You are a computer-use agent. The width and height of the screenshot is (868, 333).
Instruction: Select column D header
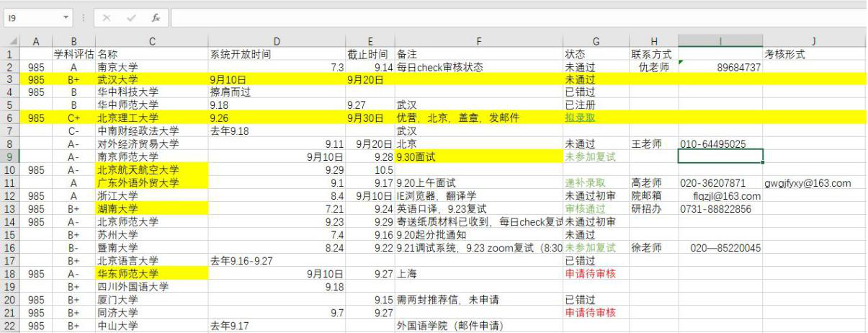pyautogui.click(x=277, y=43)
